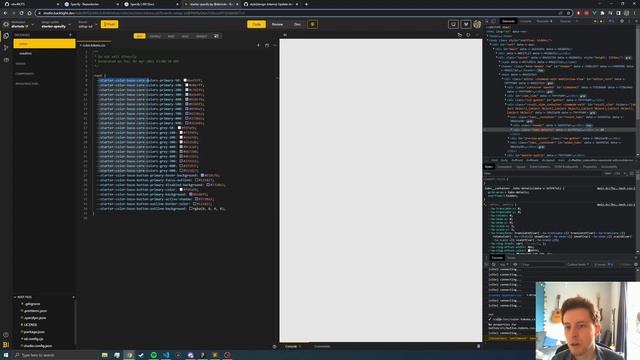Open the sd.config.js file

tap(33, 339)
